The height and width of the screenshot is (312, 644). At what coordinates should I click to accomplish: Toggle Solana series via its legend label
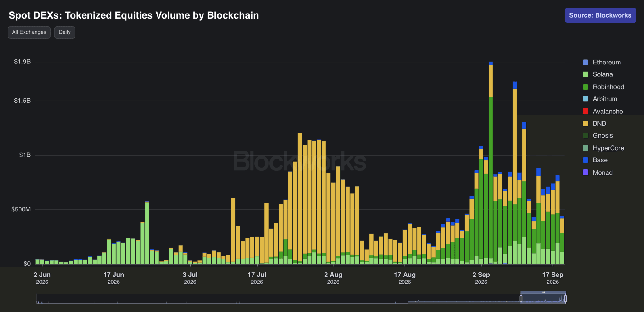click(x=603, y=74)
